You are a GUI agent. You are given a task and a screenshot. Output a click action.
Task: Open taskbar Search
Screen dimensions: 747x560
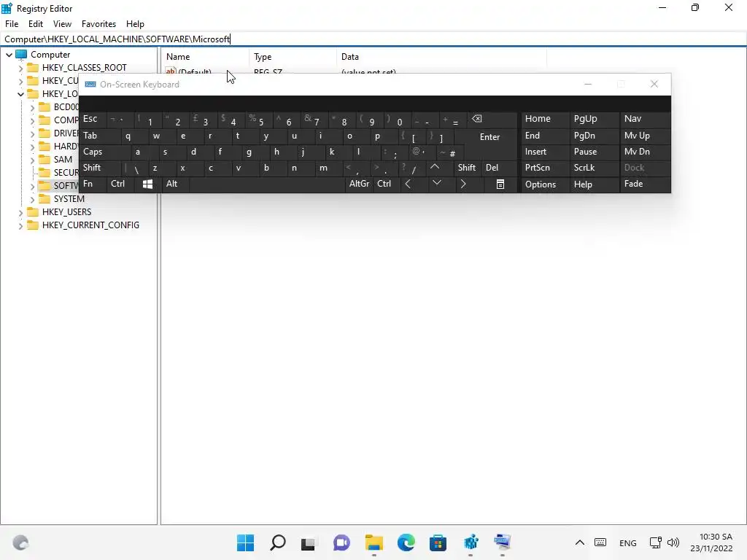click(x=278, y=542)
